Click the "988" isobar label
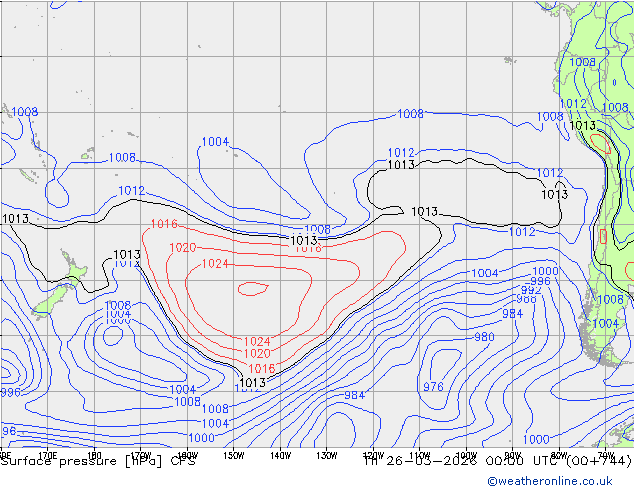Screen dimensions: 634x490 pos(526,299)
